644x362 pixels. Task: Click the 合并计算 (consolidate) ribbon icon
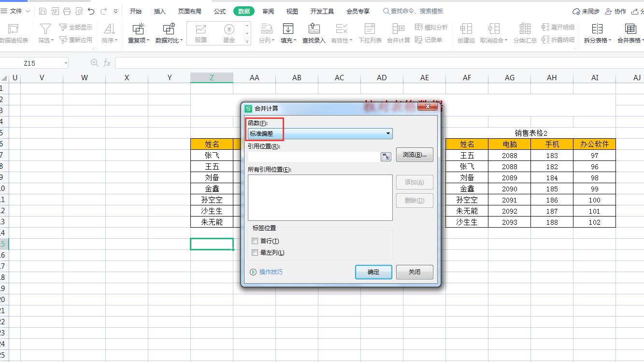(x=398, y=29)
